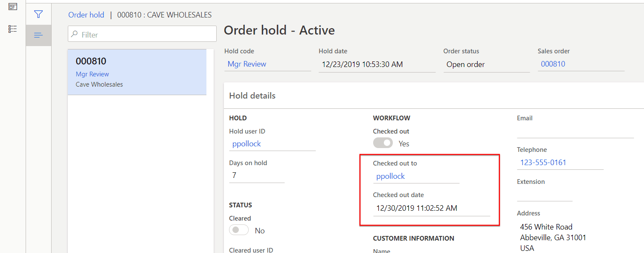Select the 000810 Cave Wholesales list record
Image resolution: width=644 pixels, height=253 pixels.
point(137,72)
